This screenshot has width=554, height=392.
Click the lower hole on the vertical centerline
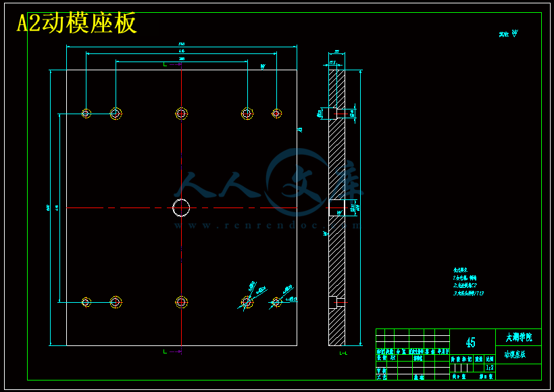[181, 302]
